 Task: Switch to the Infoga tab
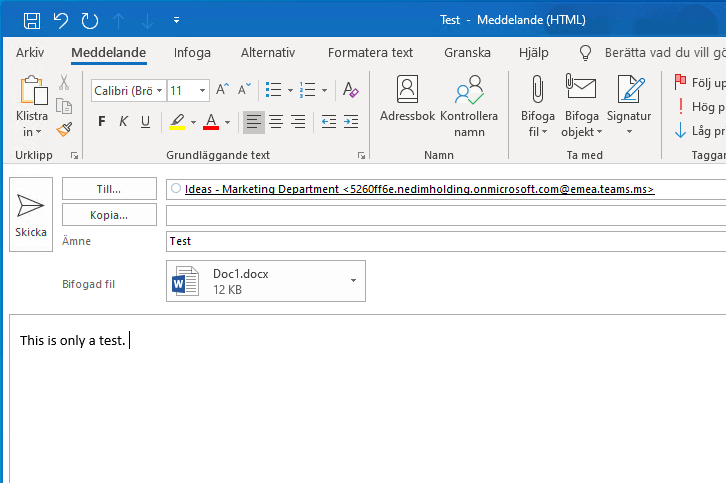coord(192,53)
